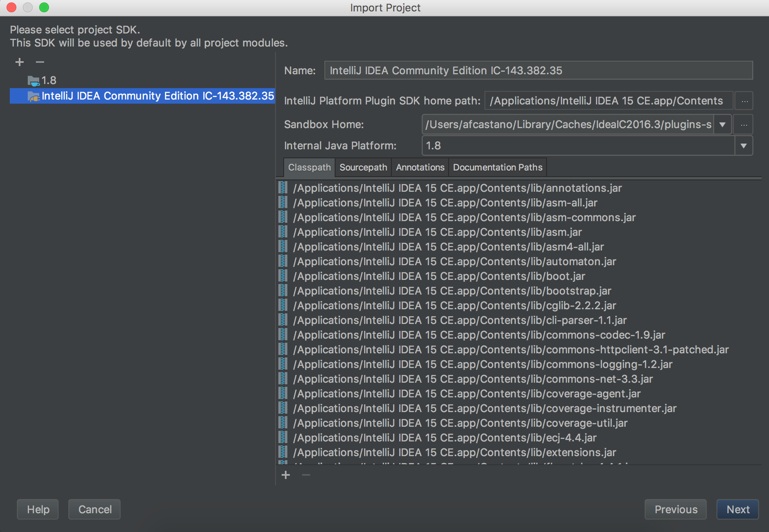
Task: Add a new SDK with the plus icon above the SDK list
Action: pyautogui.click(x=20, y=62)
